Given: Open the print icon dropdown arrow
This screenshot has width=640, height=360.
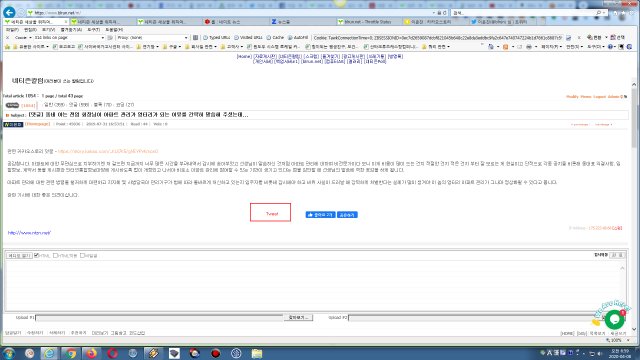Looking at the screenshot, I should click(x=536, y=47).
